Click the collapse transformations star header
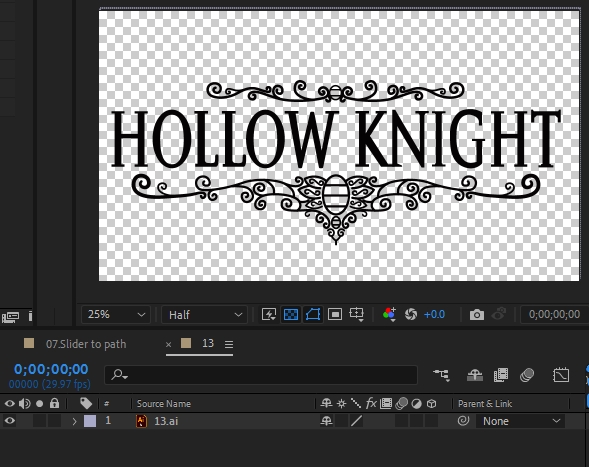 pyautogui.click(x=341, y=404)
